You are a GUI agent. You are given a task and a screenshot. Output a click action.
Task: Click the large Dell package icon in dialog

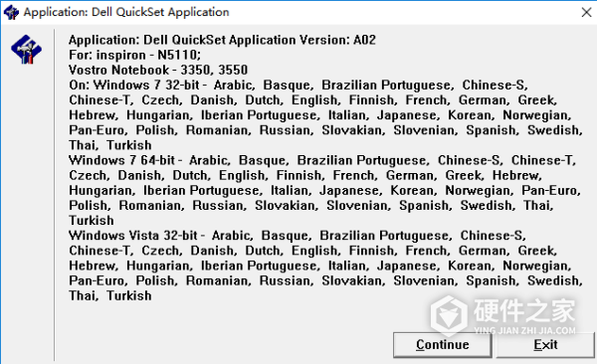[x=26, y=49]
